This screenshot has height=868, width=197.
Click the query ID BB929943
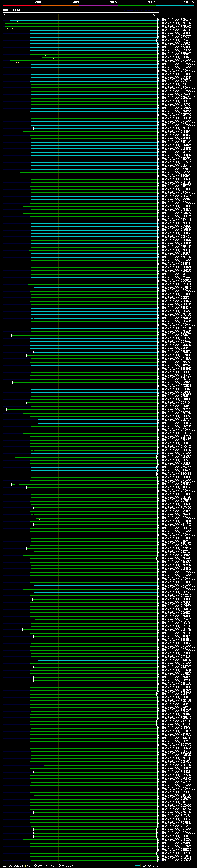coord(11,10)
